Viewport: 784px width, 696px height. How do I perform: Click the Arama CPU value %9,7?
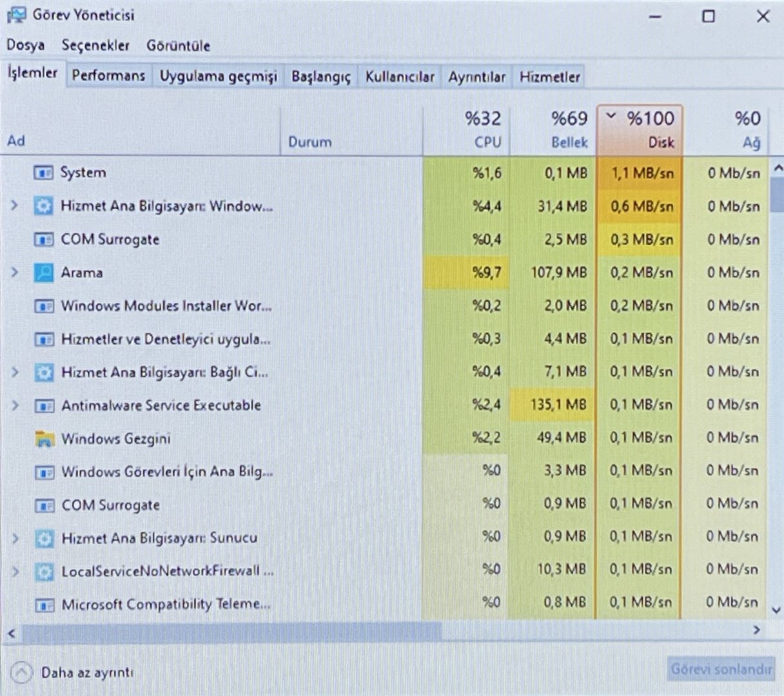pyautogui.click(x=487, y=273)
